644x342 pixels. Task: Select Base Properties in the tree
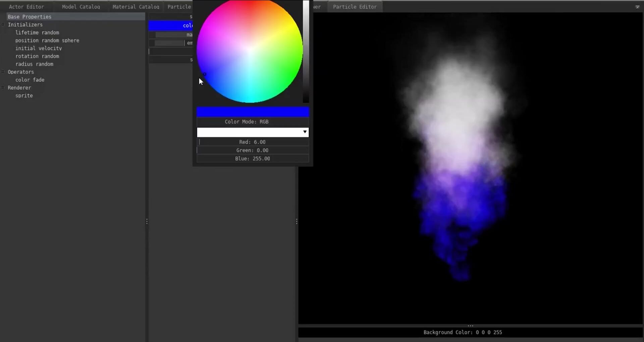point(30,17)
